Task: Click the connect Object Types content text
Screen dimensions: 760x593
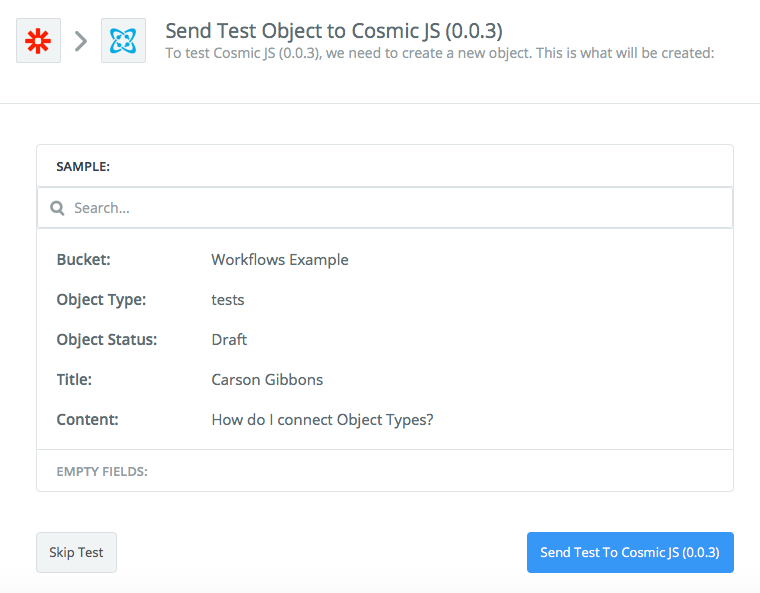Action: 322,420
